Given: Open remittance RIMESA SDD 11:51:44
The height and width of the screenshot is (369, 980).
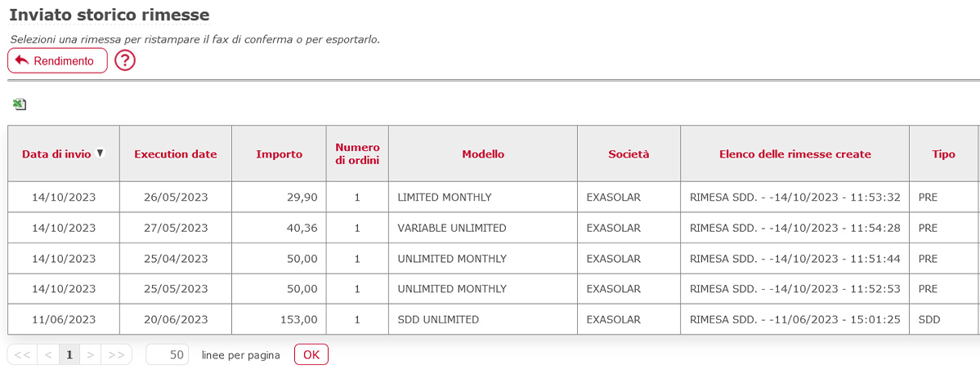Looking at the screenshot, I should pyautogui.click(x=795, y=259).
